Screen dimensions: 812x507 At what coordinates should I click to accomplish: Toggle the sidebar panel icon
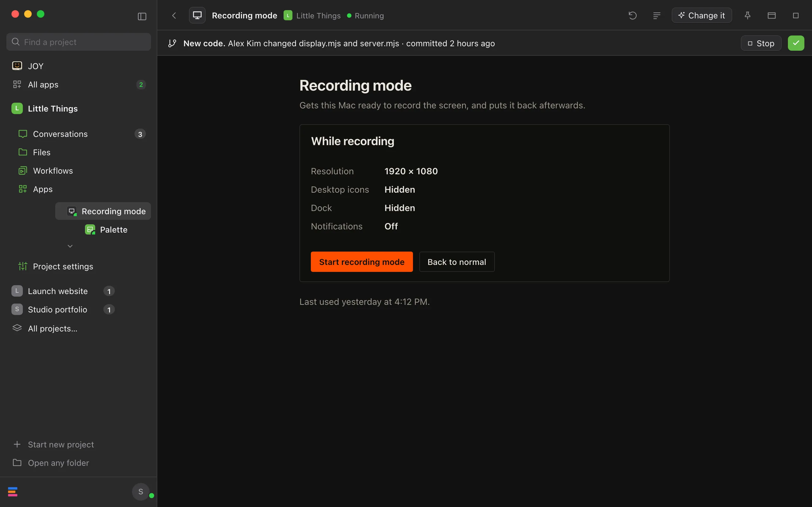coord(142,16)
